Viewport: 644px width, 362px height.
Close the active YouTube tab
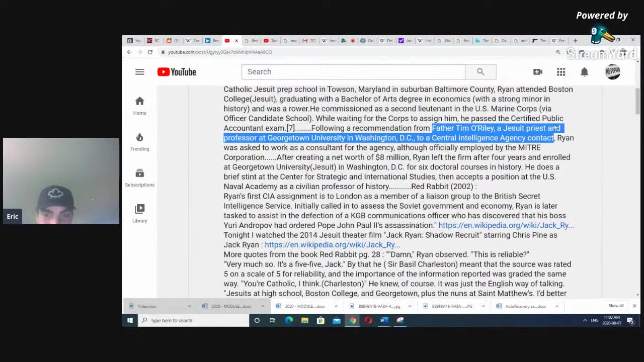click(x=236, y=41)
